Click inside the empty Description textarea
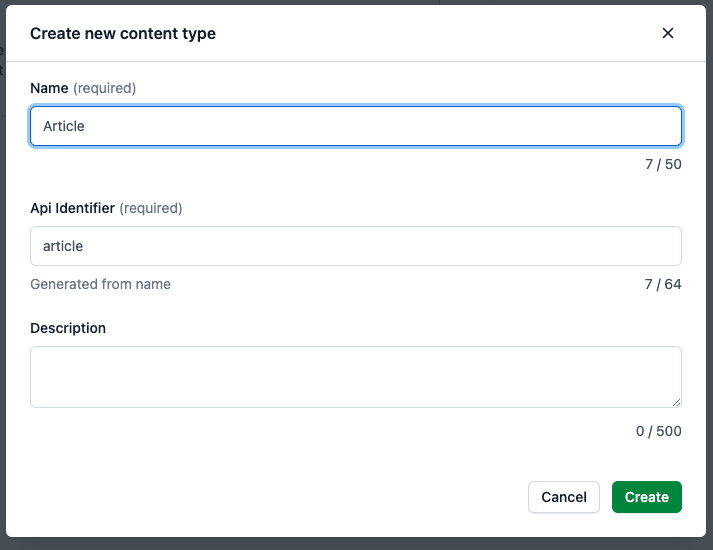Image resolution: width=713 pixels, height=550 pixels. tap(356, 376)
